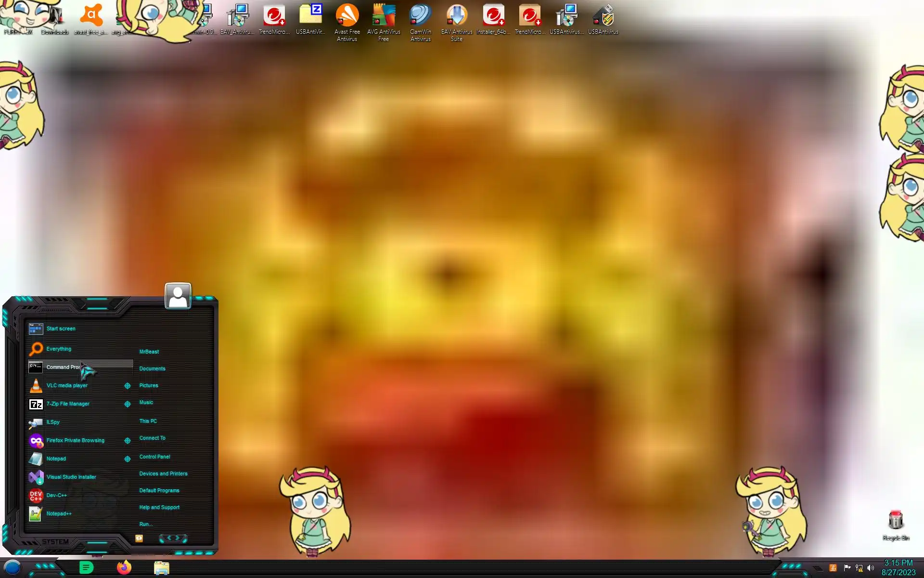924x578 pixels.
Task: Click the Run... link
Action: tap(146, 524)
